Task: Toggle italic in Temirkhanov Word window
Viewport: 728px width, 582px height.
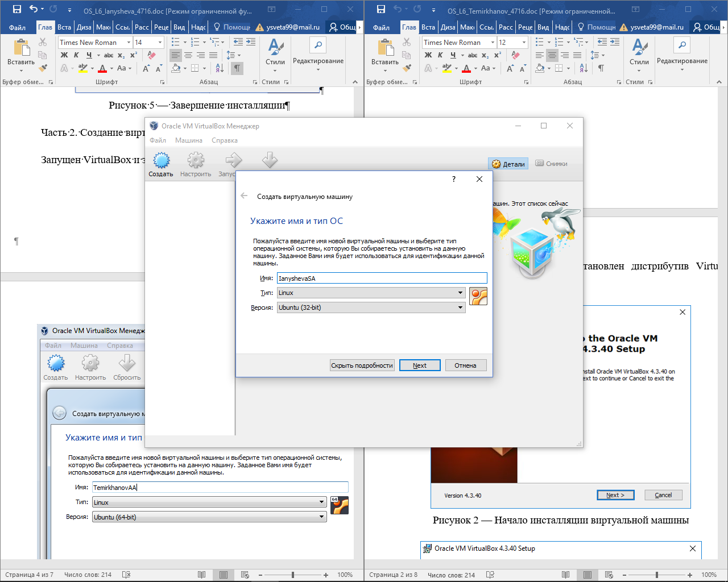Action: click(440, 55)
